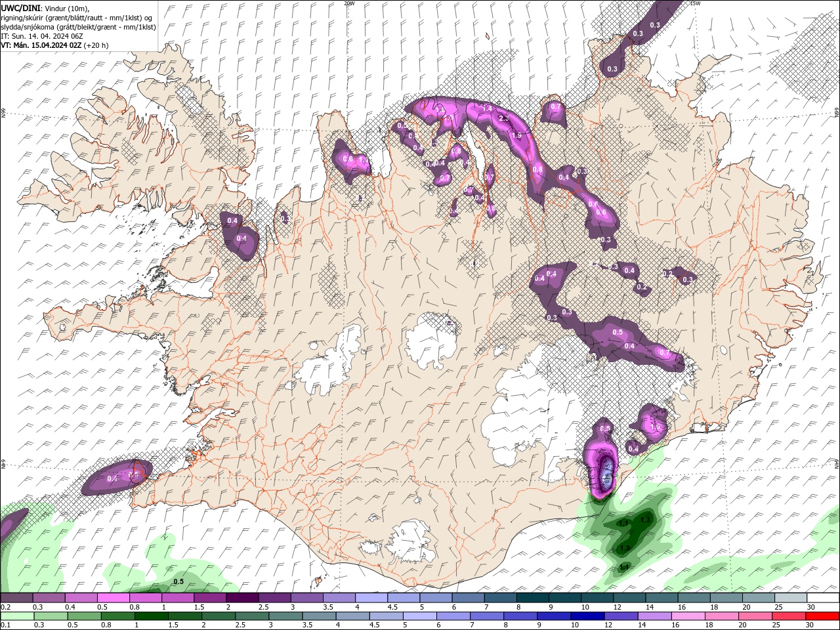This screenshot has height=630, width=840.
Task: Click the 15W longitude label
Action: 695,3
